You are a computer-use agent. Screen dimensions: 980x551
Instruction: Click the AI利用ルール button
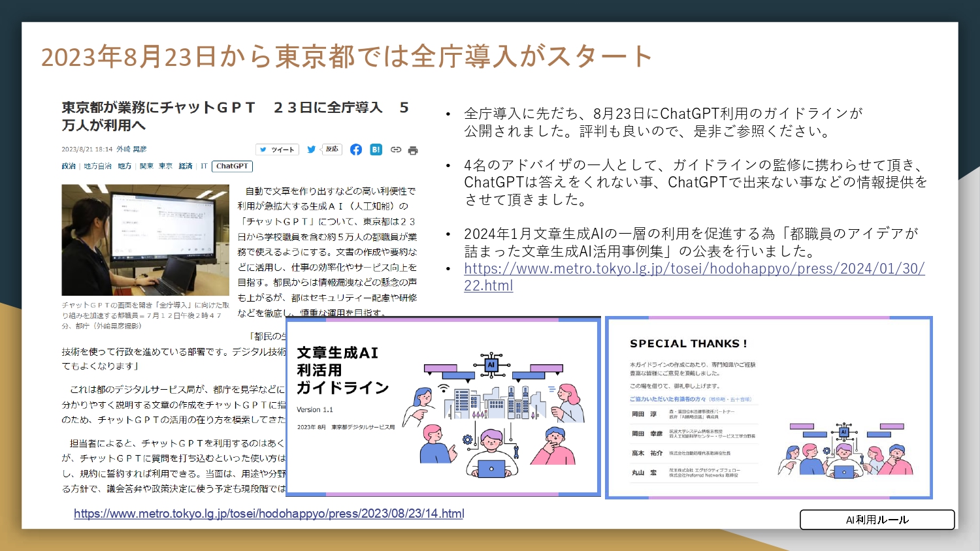[x=877, y=520]
